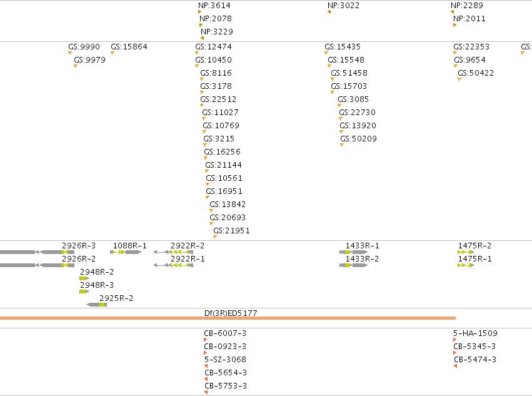Screen dimensions: 532x396
Task: Select GS:3085 insertion label
Action: pos(354,99)
